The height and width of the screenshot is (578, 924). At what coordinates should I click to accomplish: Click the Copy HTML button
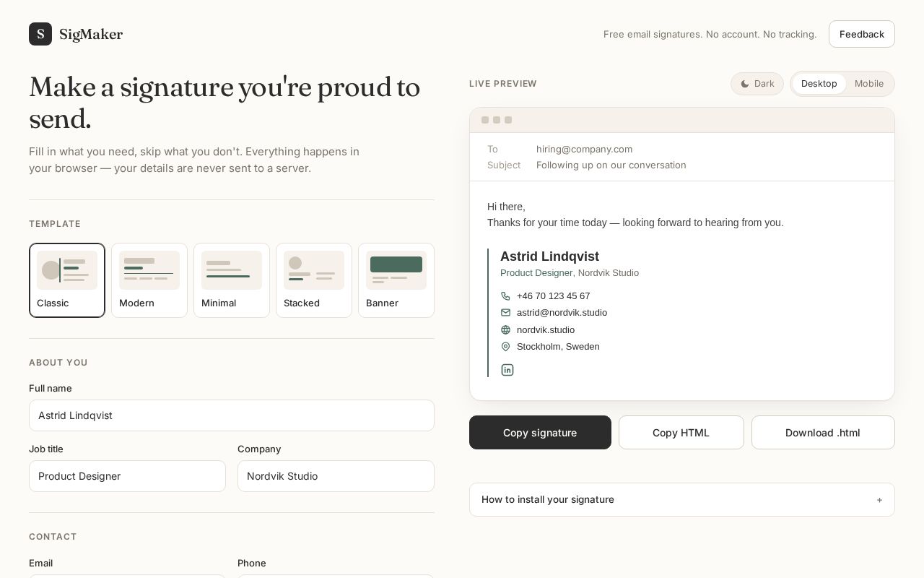681,432
